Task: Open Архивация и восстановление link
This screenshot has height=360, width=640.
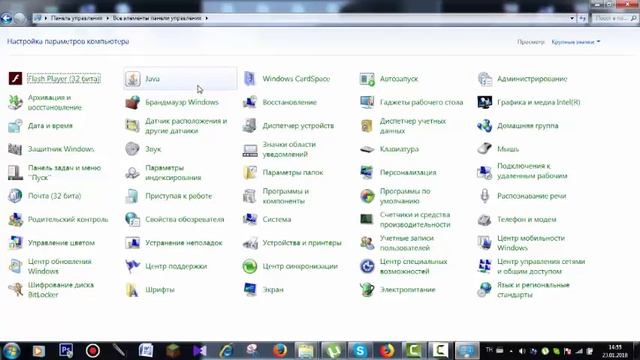Action: click(x=55, y=102)
